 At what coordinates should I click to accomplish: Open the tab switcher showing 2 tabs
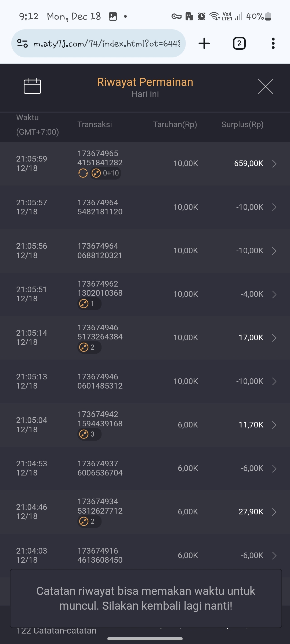[x=239, y=43]
